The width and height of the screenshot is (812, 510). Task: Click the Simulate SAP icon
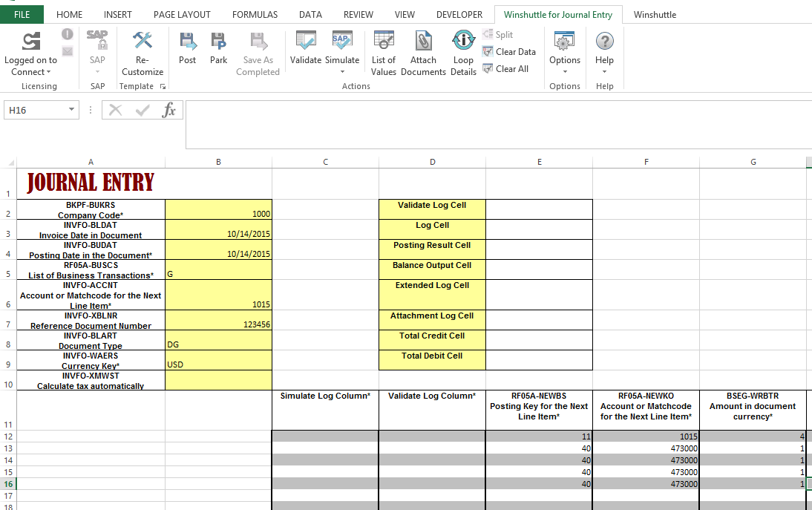pyautogui.click(x=342, y=40)
